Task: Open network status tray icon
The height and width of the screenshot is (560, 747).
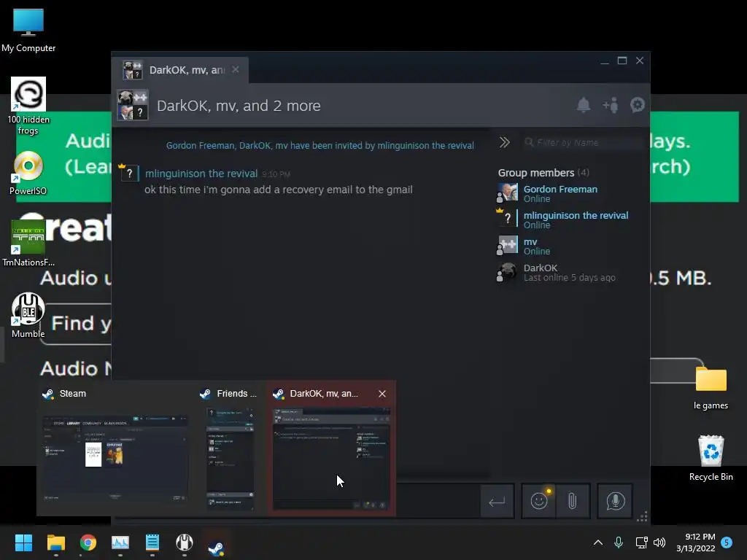Action: pos(641,542)
